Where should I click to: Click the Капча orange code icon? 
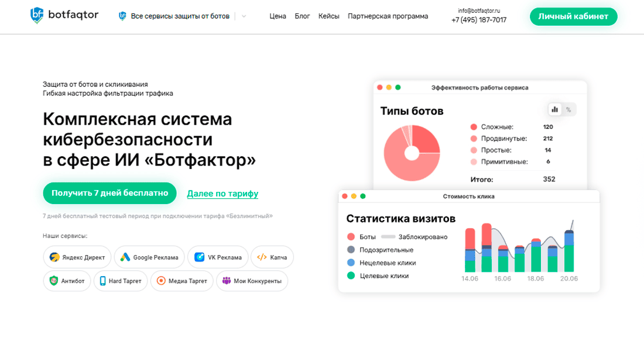point(262,257)
